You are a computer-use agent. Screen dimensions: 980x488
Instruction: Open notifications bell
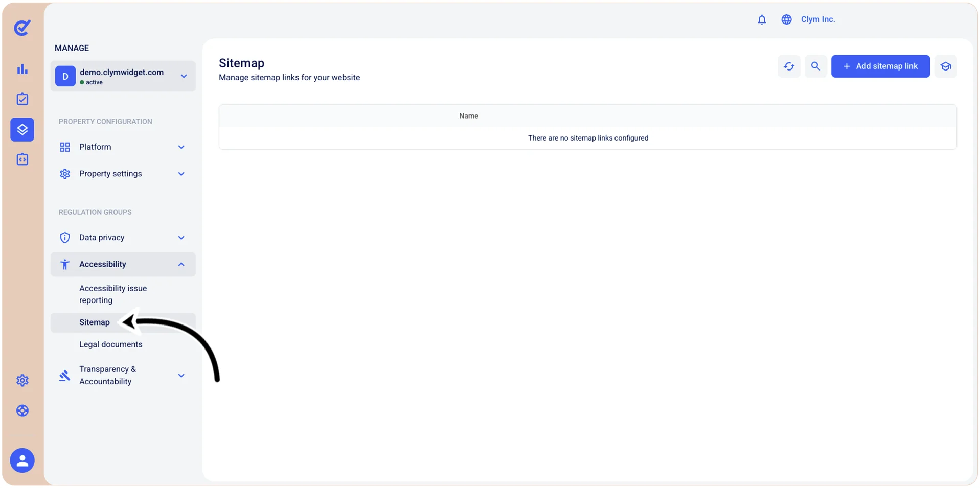point(761,19)
